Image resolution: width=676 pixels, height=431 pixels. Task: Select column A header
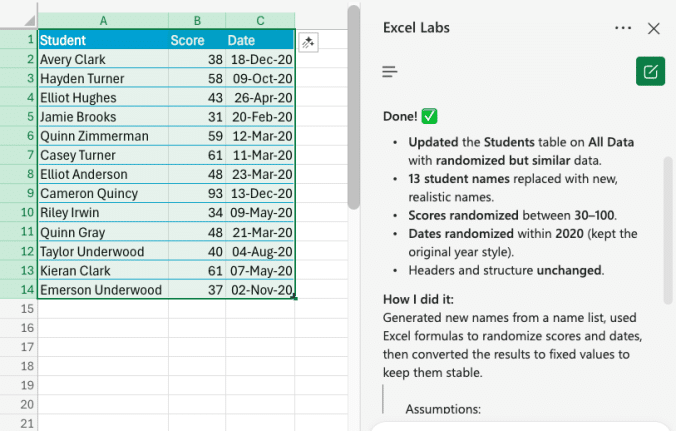[x=103, y=20]
